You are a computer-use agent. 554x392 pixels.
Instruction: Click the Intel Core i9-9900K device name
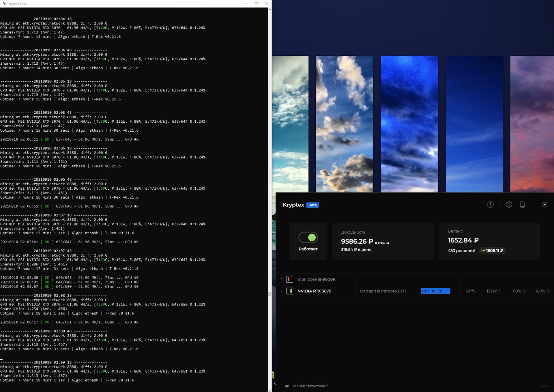(x=317, y=279)
